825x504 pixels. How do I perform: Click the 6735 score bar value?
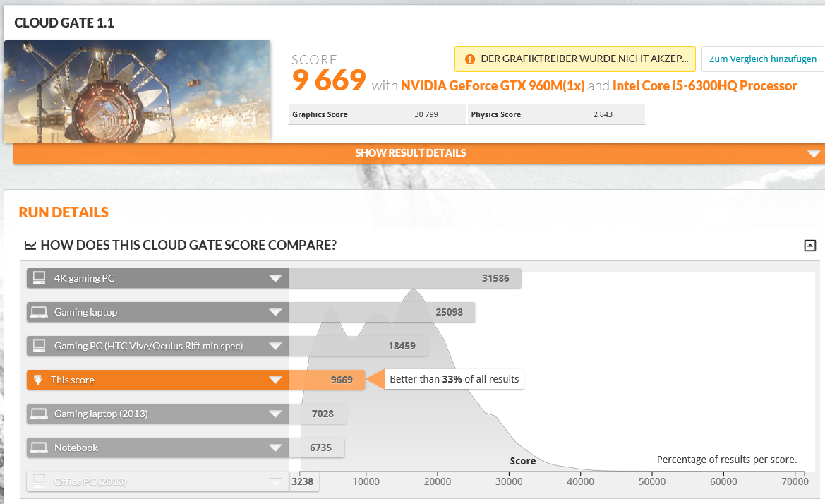[320, 448]
